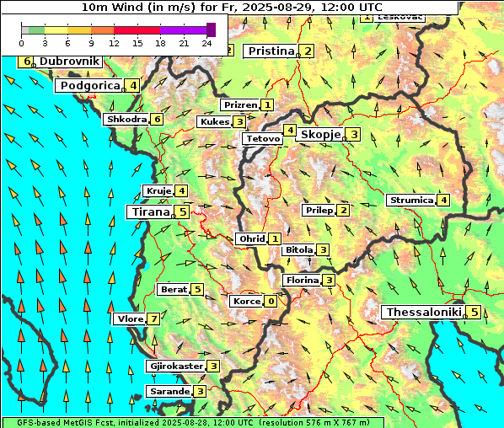Viewport: 504px width, 428px height.
Task: Click wind value 7 beside Vlore
Action: (x=153, y=319)
